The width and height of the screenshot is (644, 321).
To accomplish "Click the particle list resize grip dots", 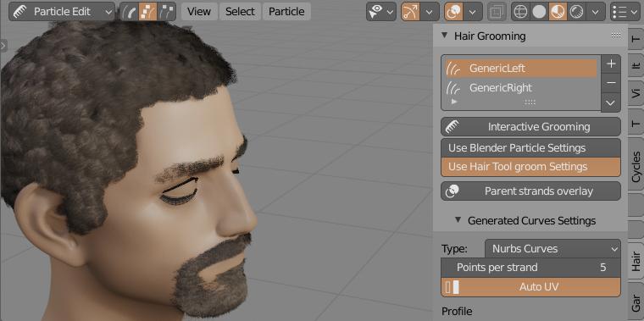I will tap(530, 102).
